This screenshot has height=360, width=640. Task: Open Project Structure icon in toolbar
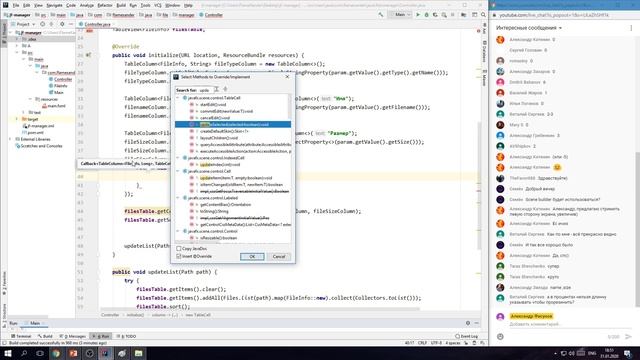pyautogui.click(x=464, y=15)
